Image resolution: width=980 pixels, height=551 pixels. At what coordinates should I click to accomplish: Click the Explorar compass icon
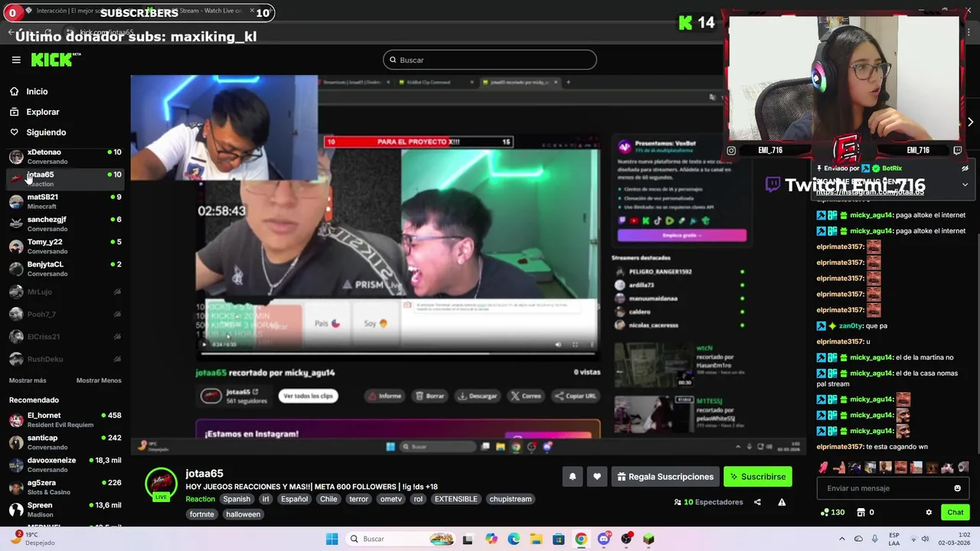click(14, 112)
